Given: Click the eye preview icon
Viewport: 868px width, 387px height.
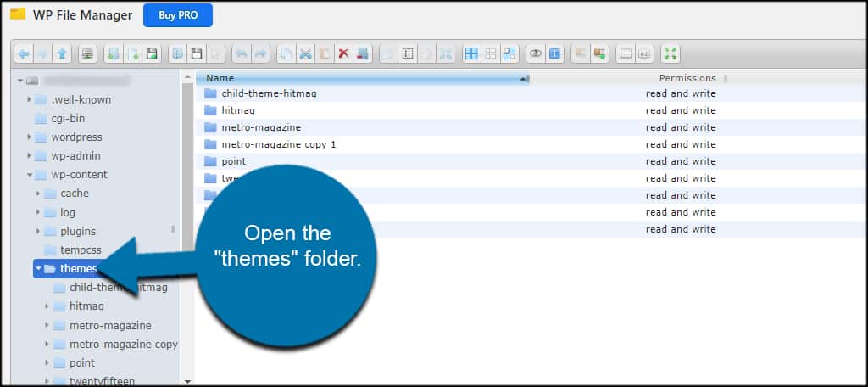Looking at the screenshot, I should (x=536, y=53).
